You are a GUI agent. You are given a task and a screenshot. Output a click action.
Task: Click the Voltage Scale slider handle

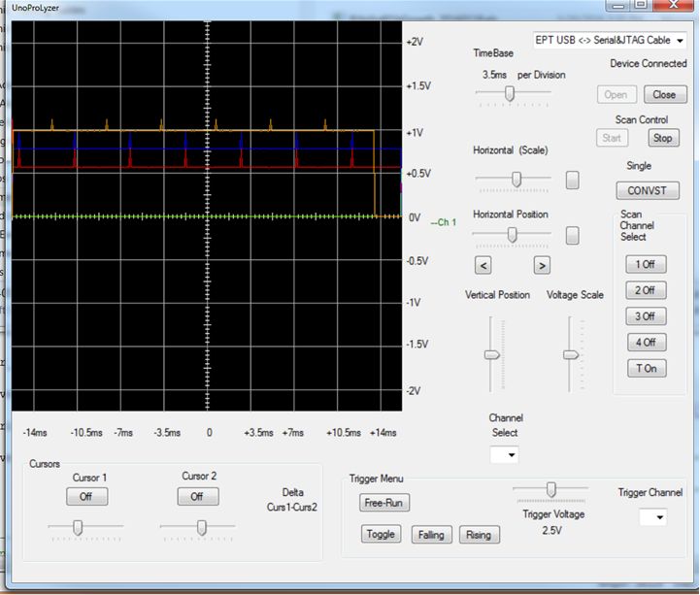(571, 355)
